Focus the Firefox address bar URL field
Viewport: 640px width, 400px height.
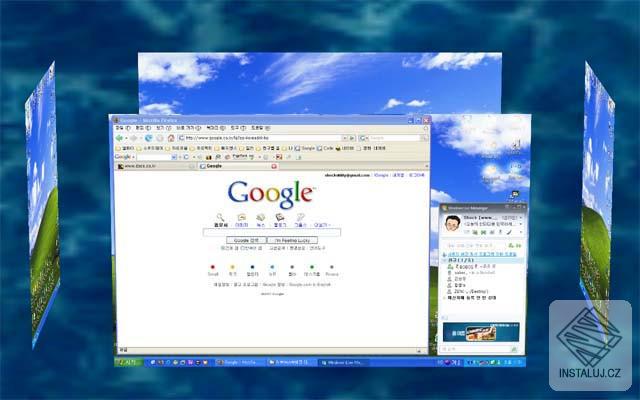[x=260, y=138]
